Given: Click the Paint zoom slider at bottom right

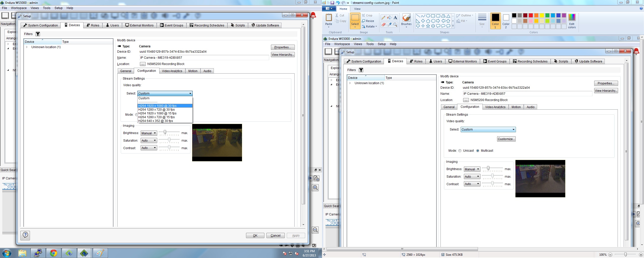Looking at the screenshot, I should point(625,254).
